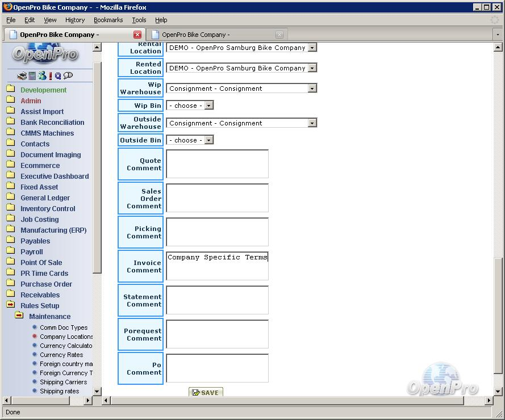This screenshot has height=420, width=505.
Task: Click the printer icon in sidebar toolbar
Action: pyautogui.click(x=22, y=75)
